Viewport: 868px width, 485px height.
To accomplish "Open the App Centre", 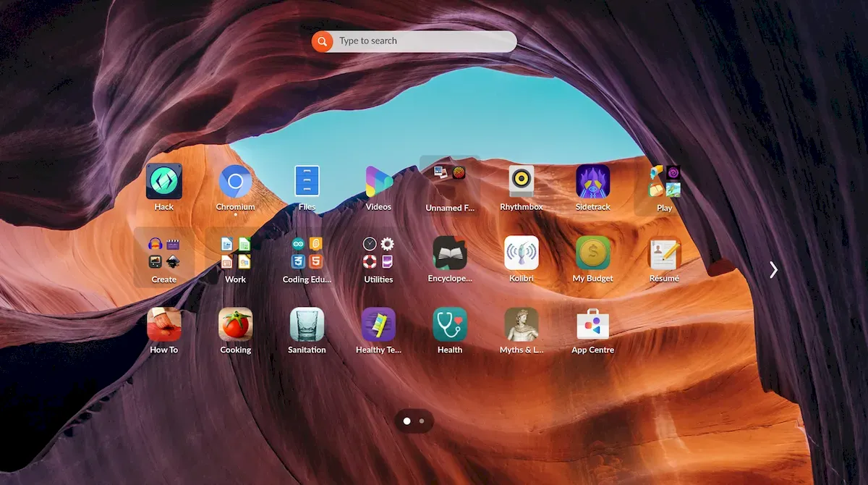I will pos(593,324).
